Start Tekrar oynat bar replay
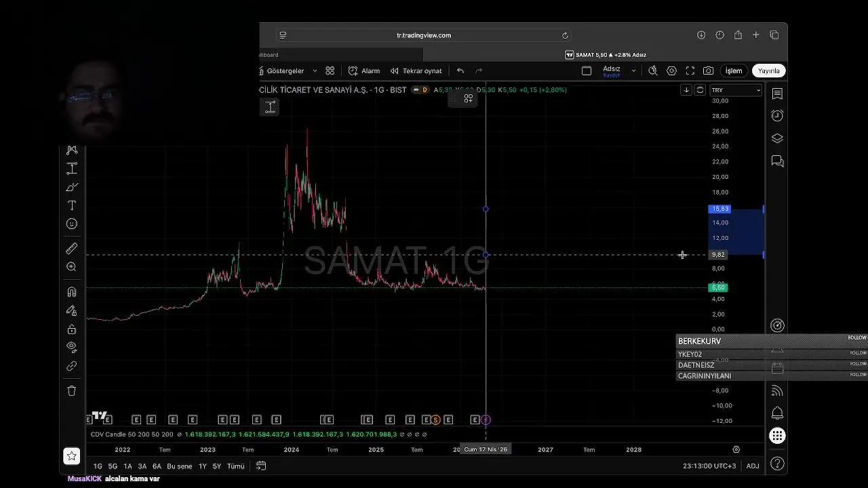The image size is (868, 488). [x=416, y=70]
